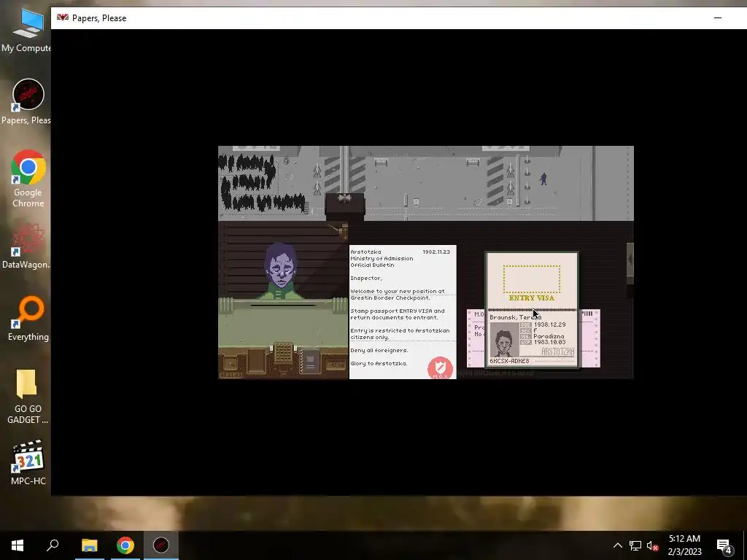Click the far-left item on desk shelf
Image resolution: width=747 pixels, height=560 pixels.
coord(230,363)
